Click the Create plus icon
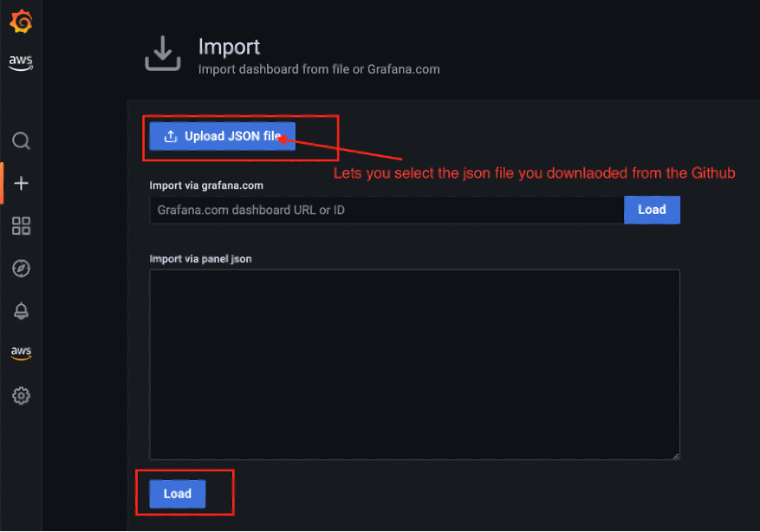The image size is (760, 532). 20,183
